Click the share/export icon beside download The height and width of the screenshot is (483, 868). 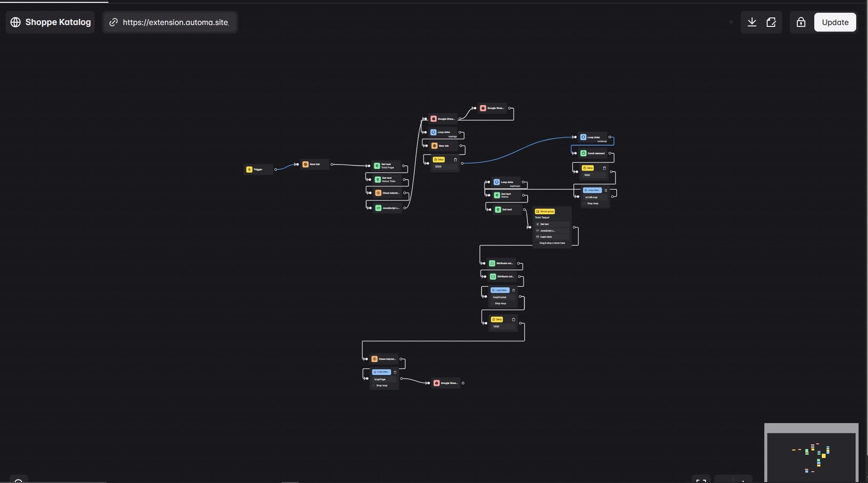pos(771,22)
